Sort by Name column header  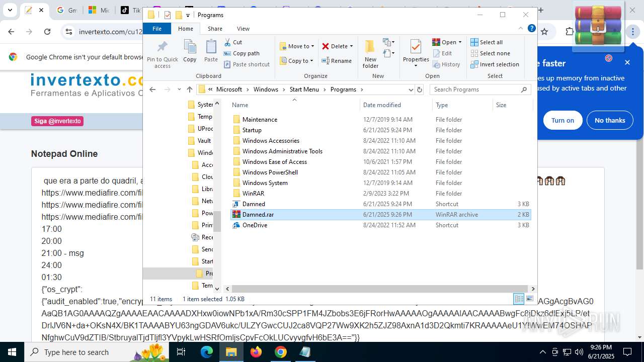point(295,105)
